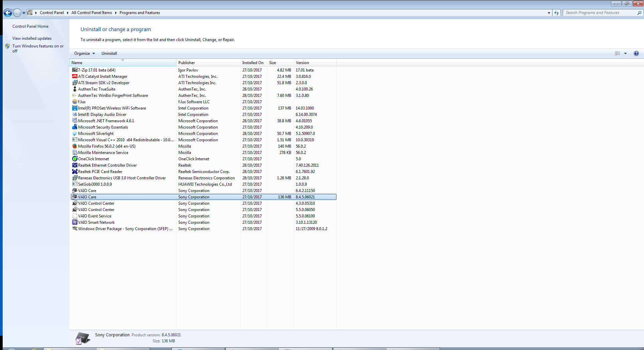Click the 7-Zip program icon

coord(74,70)
